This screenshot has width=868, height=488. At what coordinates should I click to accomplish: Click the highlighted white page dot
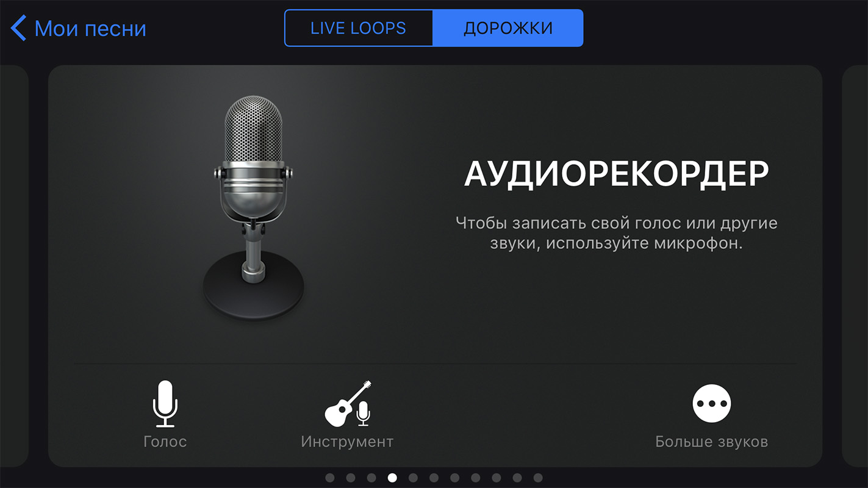tap(392, 478)
